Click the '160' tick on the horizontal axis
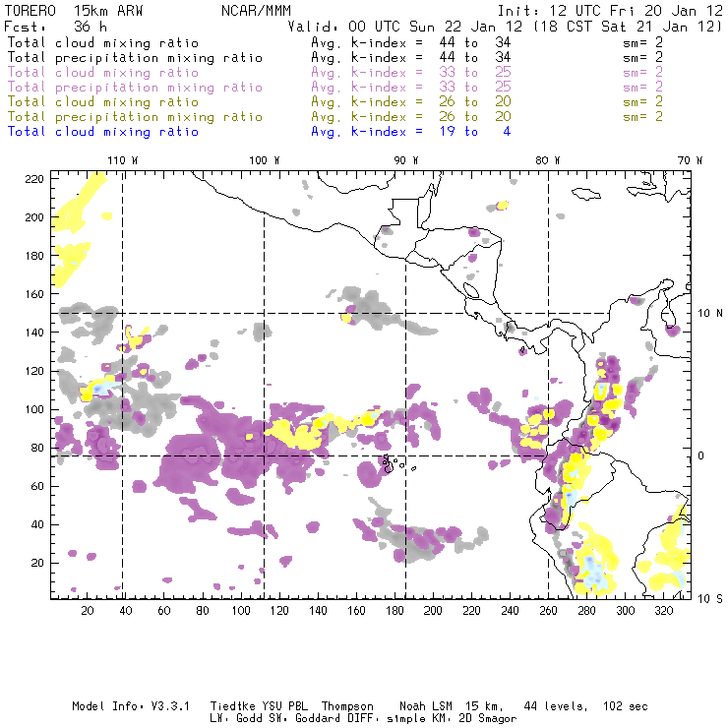This screenshot has height=728, width=728. tap(356, 611)
